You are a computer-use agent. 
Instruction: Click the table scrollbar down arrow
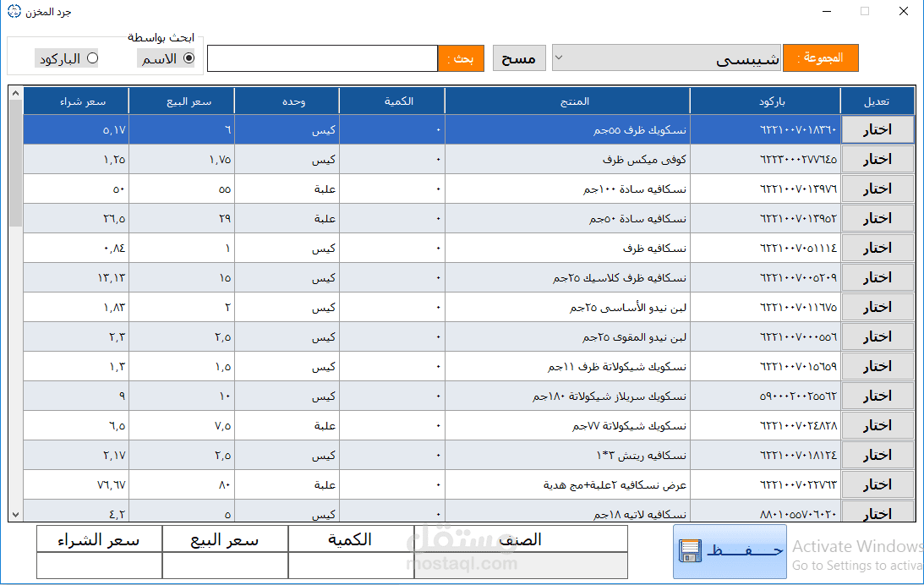click(16, 514)
